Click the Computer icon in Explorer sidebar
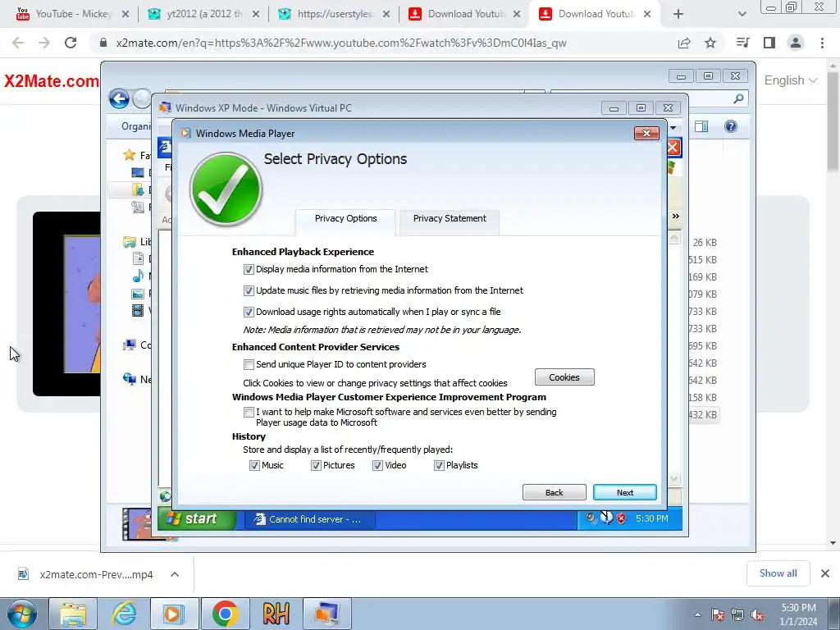840x630 pixels. (x=129, y=345)
